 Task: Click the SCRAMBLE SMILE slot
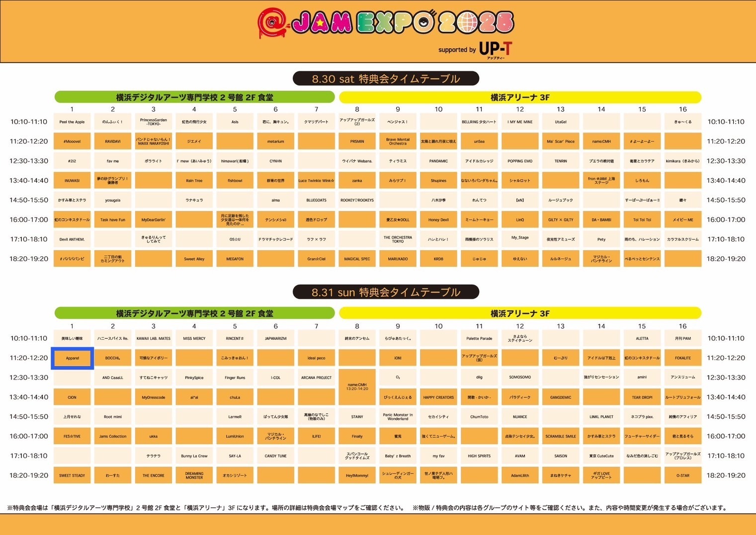pos(561,436)
